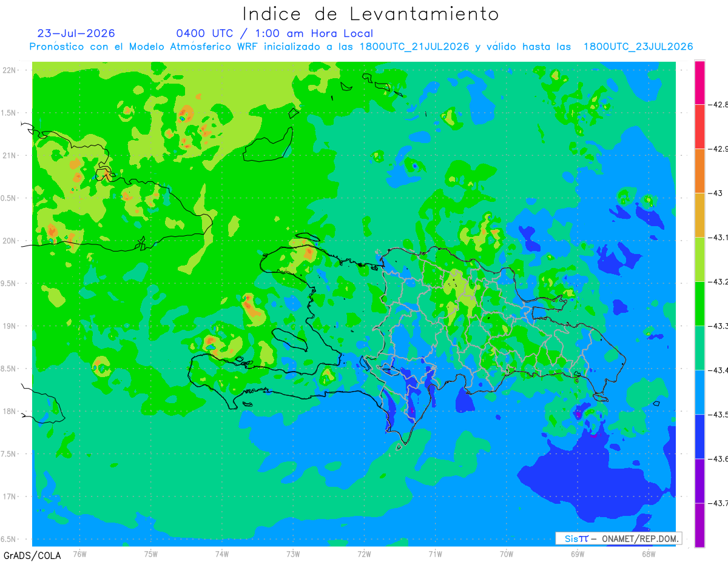Click the '-43.7' color bar label
This screenshot has width=728, height=562.
coord(718,503)
